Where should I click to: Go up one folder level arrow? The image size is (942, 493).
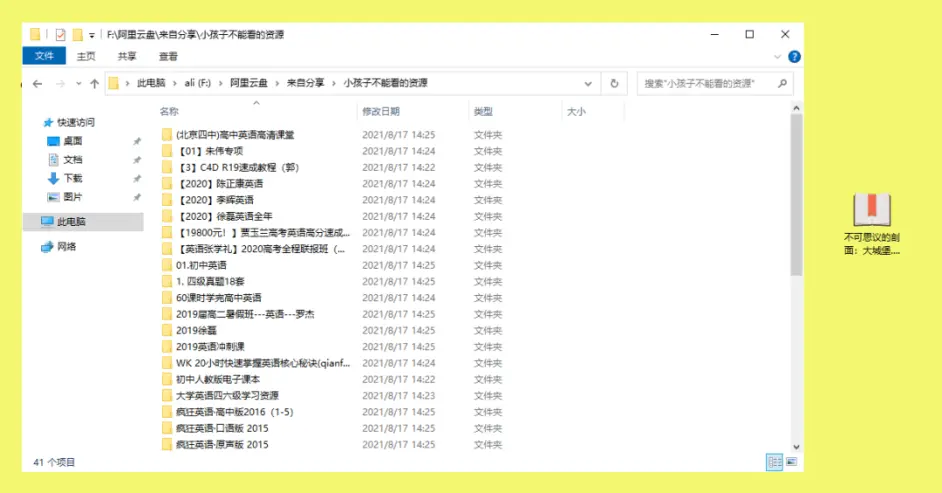pos(94,83)
